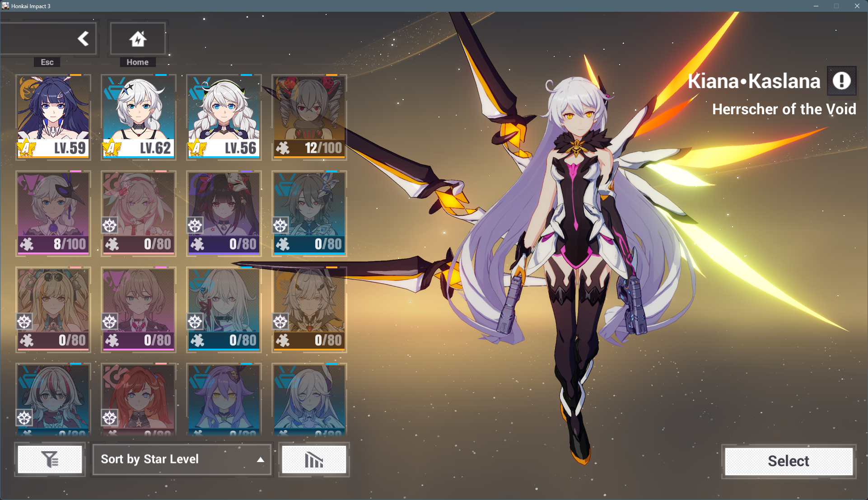Screen dimensions: 868x500
Task: Choose the pink-haired locked valkyrie card
Action: click(139, 213)
